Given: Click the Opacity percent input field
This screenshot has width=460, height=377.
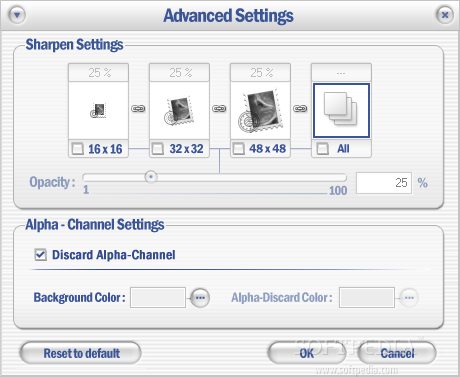Looking at the screenshot, I should click(384, 183).
